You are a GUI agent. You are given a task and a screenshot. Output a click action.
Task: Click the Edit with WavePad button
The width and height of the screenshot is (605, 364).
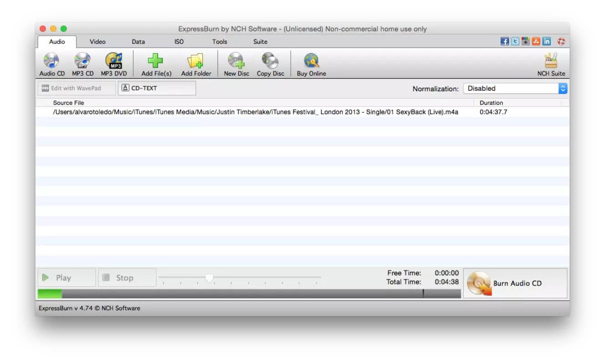(x=76, y=88)
